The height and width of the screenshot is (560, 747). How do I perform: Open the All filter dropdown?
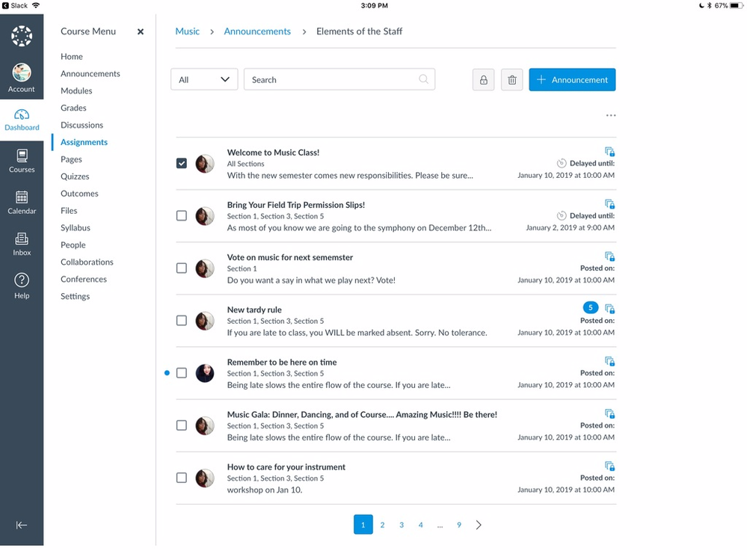pyautogui.click(x=204, y=79)
